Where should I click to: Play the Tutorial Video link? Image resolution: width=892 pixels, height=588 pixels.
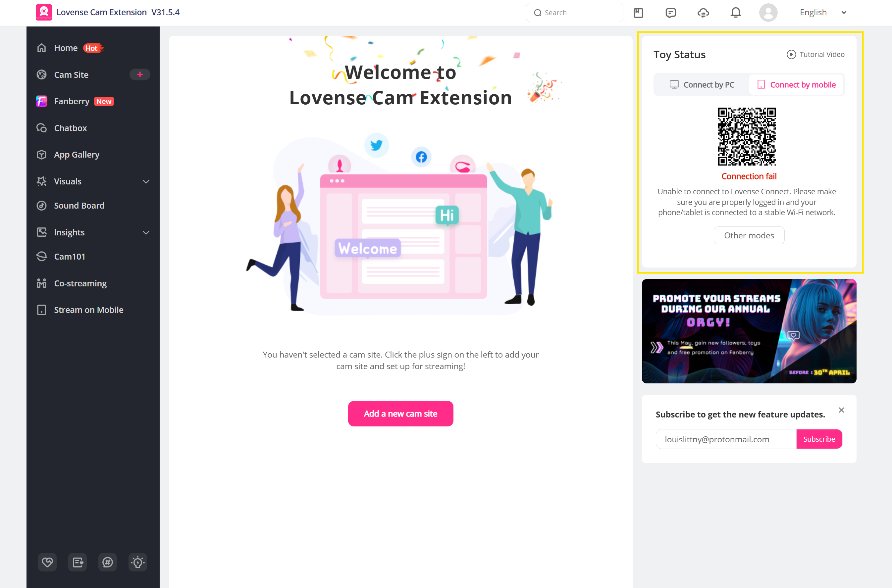point(815,54)
